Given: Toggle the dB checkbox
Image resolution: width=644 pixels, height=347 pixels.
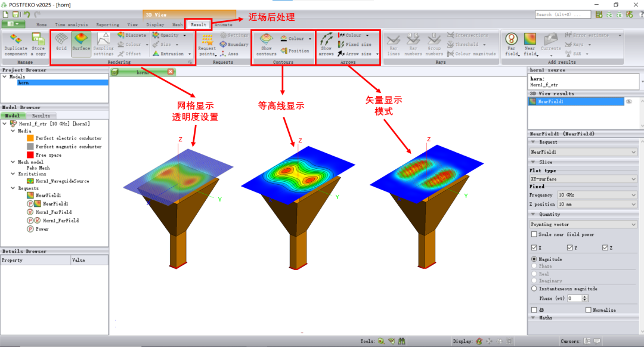Looking at the screenshot, I should tap(534, 310).
